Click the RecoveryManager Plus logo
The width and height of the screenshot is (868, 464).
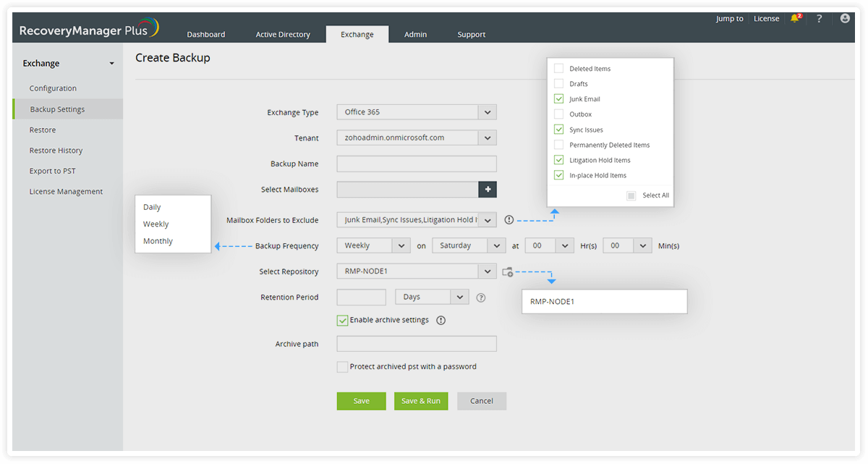point(88,29)
